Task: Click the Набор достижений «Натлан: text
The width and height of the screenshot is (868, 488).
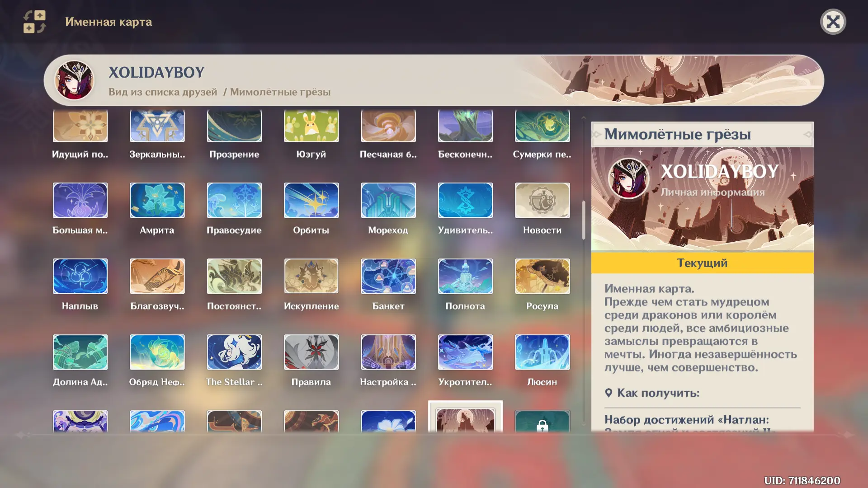Action: point(686,420)
